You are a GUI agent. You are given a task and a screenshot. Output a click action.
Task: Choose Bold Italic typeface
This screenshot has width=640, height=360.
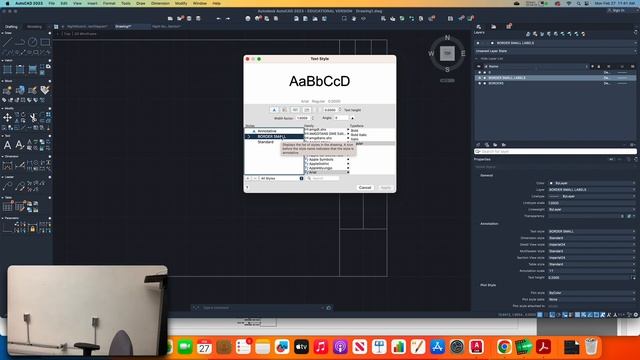[359, 135]
